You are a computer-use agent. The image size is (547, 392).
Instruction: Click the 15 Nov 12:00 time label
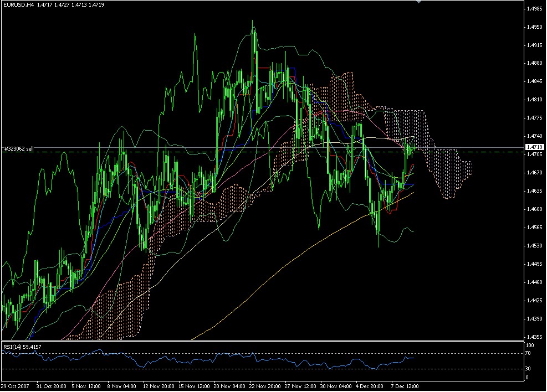(195, 386)
